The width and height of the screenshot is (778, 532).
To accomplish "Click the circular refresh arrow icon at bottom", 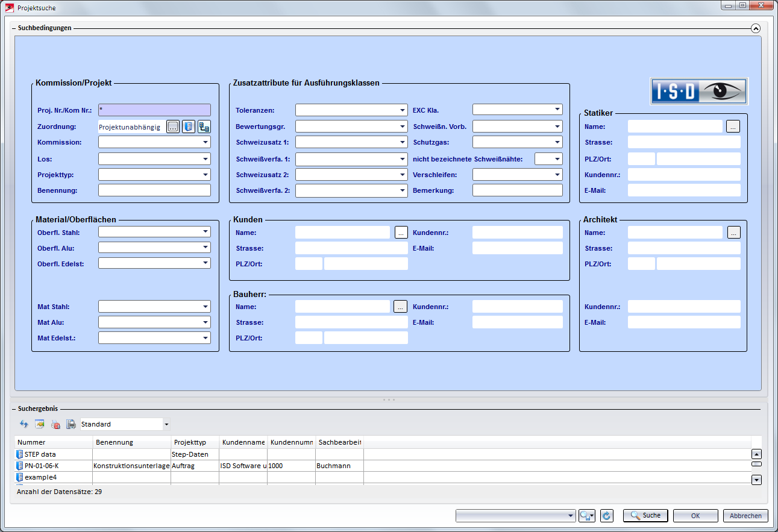I will (x=607, y=516).
